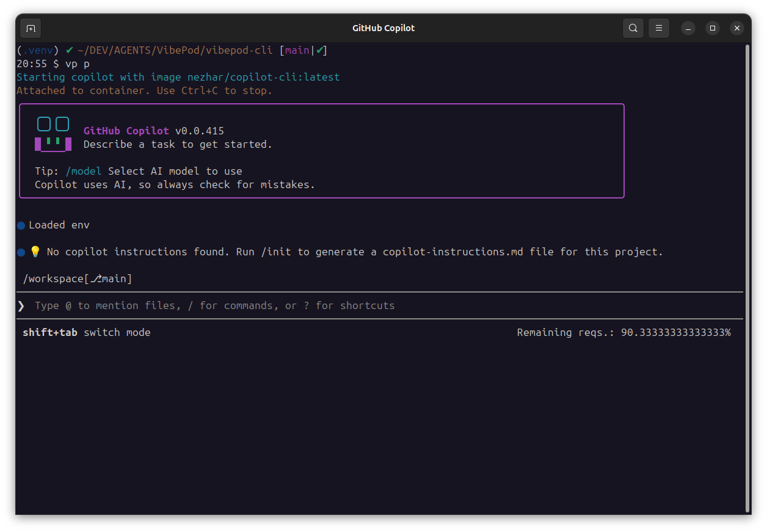Click the green checkmark in the shell prompt
This screenshot has height=532, width=767.
coord(68,49)
